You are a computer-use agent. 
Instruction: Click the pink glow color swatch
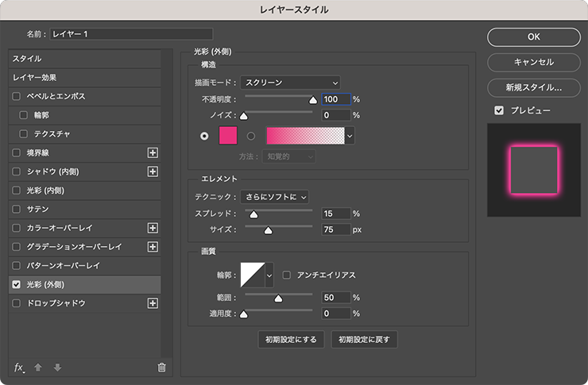coord(228,136)
